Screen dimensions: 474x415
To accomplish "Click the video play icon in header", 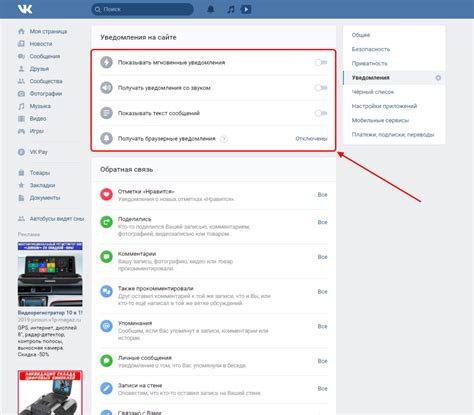I will (x=246, y=9).
